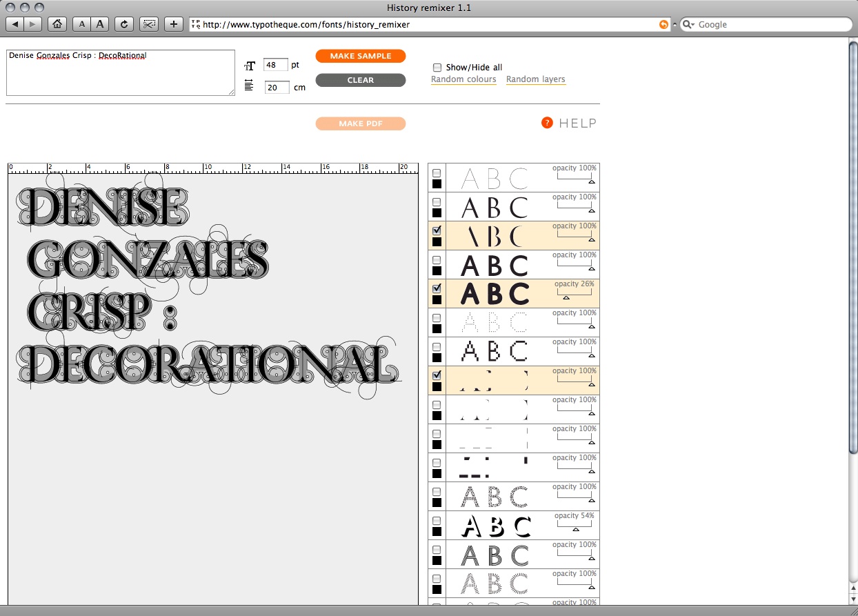Click the "History remixer 1.1" window title
The width and height of the screenshot is (858, 616).
pyautogui.click(x=428, y=8)
